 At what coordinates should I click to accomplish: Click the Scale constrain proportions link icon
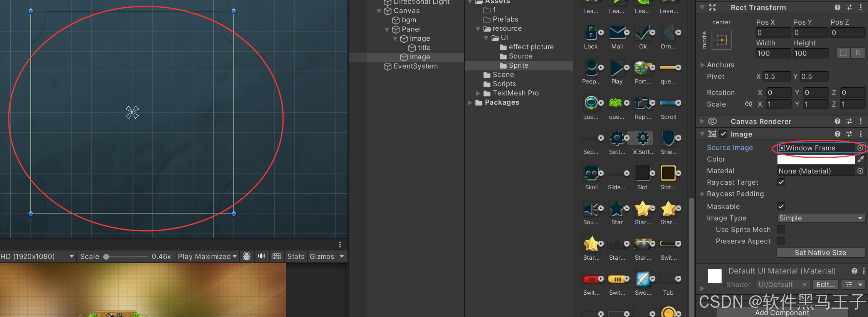[749, 104]
